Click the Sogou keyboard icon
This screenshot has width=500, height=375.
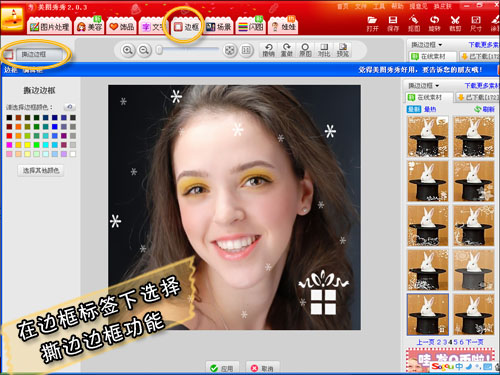488,367
